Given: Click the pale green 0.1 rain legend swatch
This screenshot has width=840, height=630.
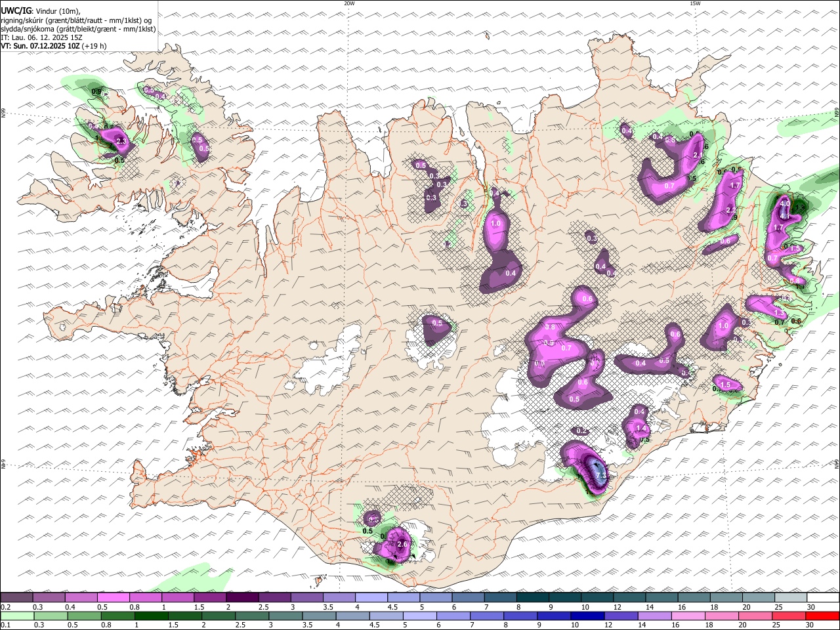Looking at the screenshot, I should (17, 616).
